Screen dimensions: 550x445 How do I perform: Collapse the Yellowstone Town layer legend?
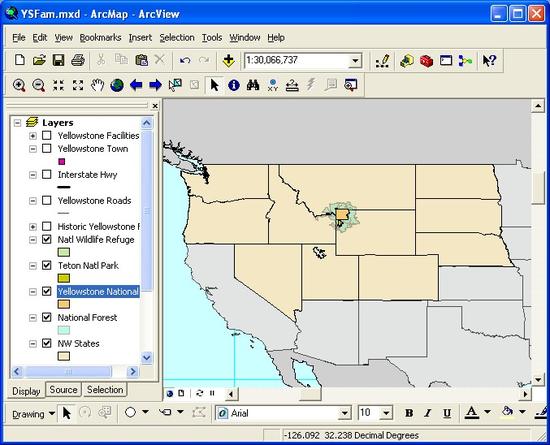(33, 149)
